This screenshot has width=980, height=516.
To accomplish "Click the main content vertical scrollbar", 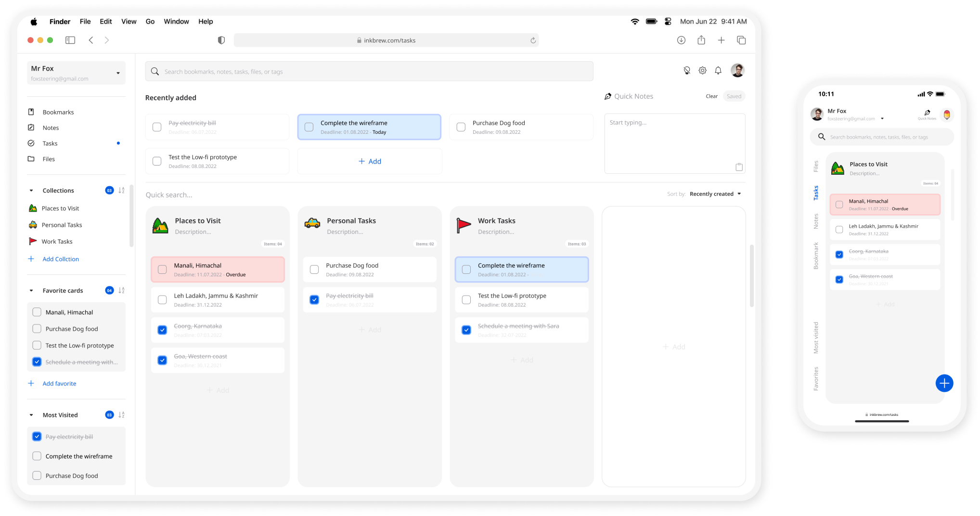I will pyautogui.click(x=751, y=276).
